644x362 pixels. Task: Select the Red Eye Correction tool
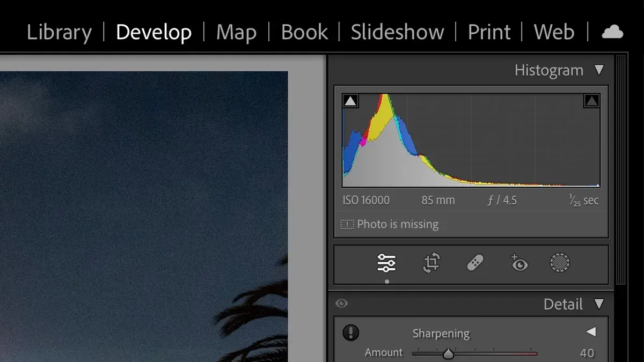coord(519,263)
